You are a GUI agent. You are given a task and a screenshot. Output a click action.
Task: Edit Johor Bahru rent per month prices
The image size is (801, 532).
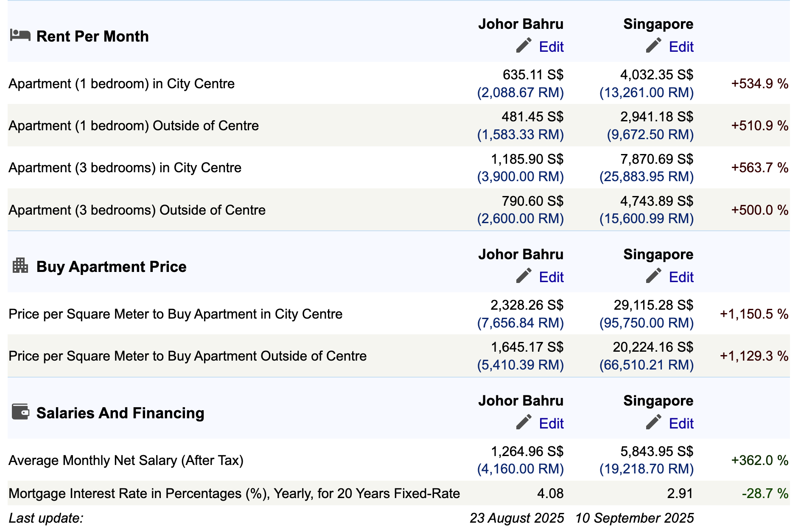pos(551,47)
